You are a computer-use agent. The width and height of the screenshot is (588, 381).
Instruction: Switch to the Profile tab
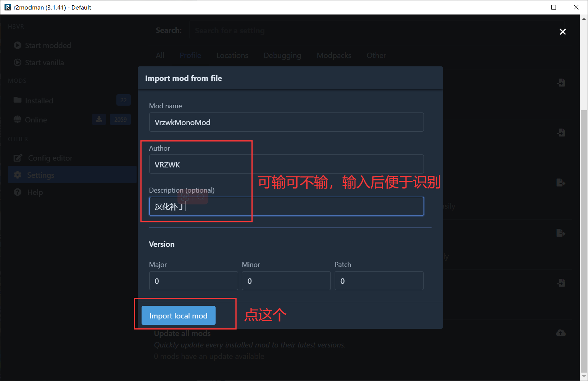[x=190, y=55]
